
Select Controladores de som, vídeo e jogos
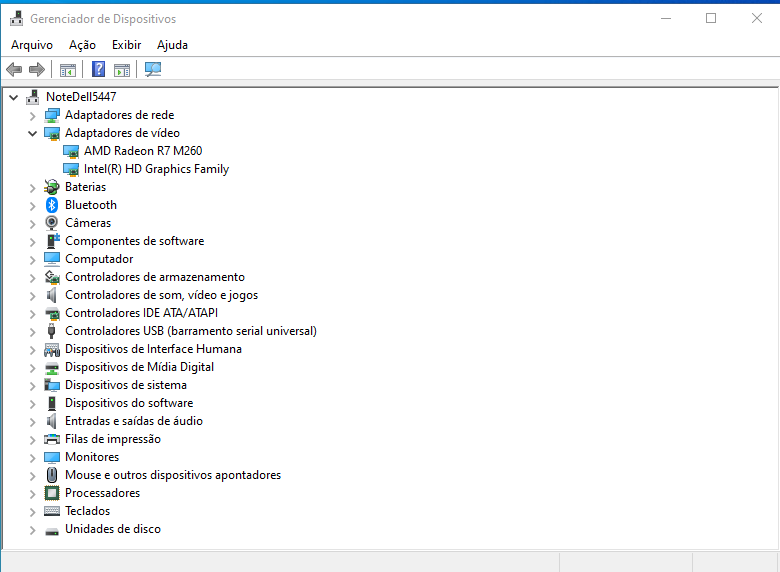click(161, 295)
